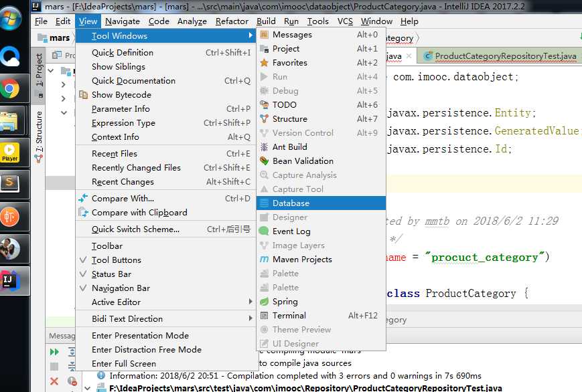
Task: Switch to ProductCategoryRepositoryTest.java tab
Action: click(x=500, y=56)
